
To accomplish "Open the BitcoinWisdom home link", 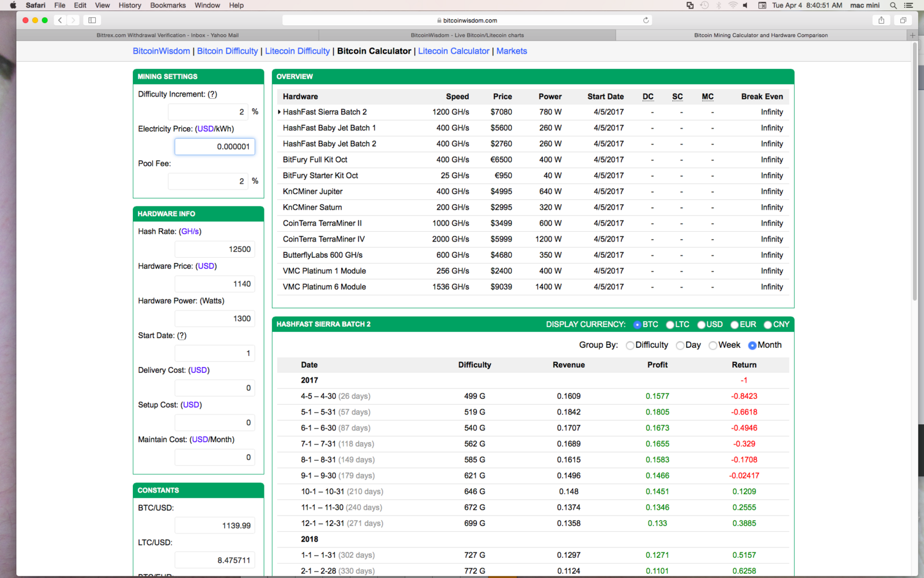I will tap(161, 51).
